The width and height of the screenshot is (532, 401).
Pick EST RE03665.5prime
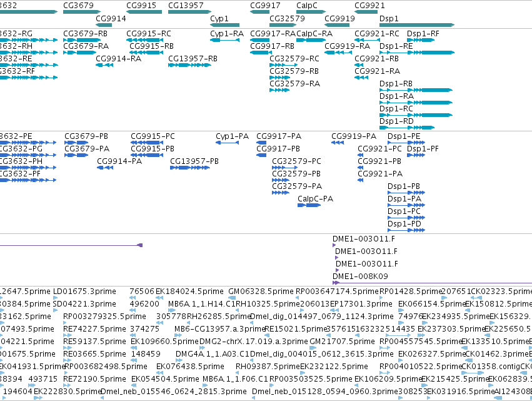point(68,360)
